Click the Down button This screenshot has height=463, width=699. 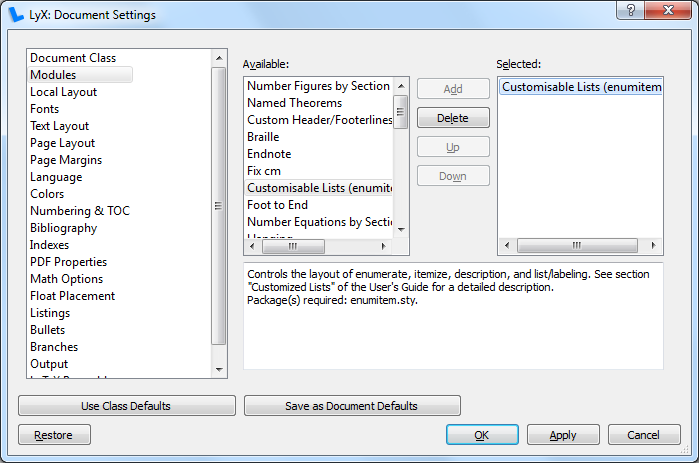pos(453,176)
